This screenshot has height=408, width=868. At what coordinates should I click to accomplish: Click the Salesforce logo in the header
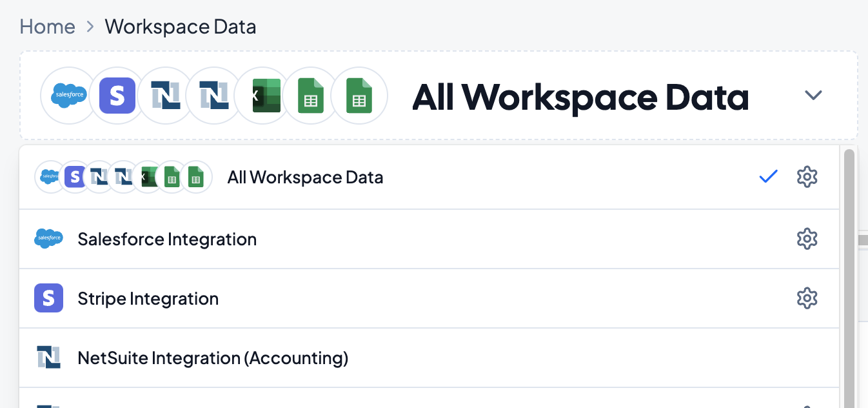click(68, 96)
